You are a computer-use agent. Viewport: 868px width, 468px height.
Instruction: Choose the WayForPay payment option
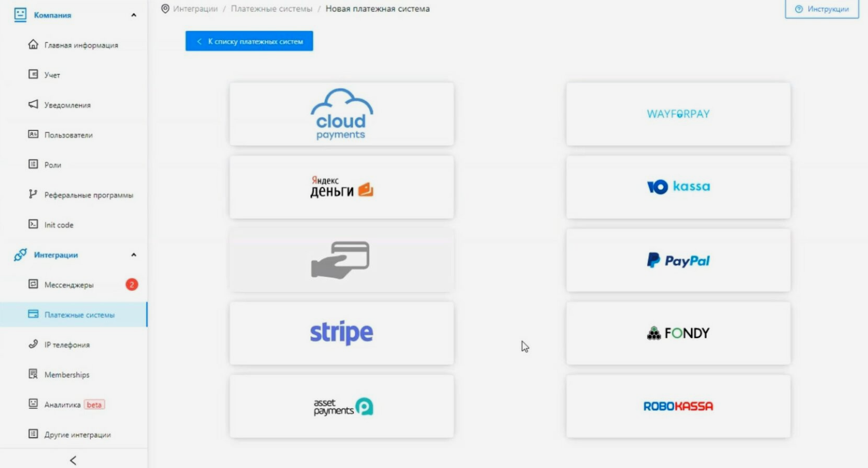coord(678,114)
